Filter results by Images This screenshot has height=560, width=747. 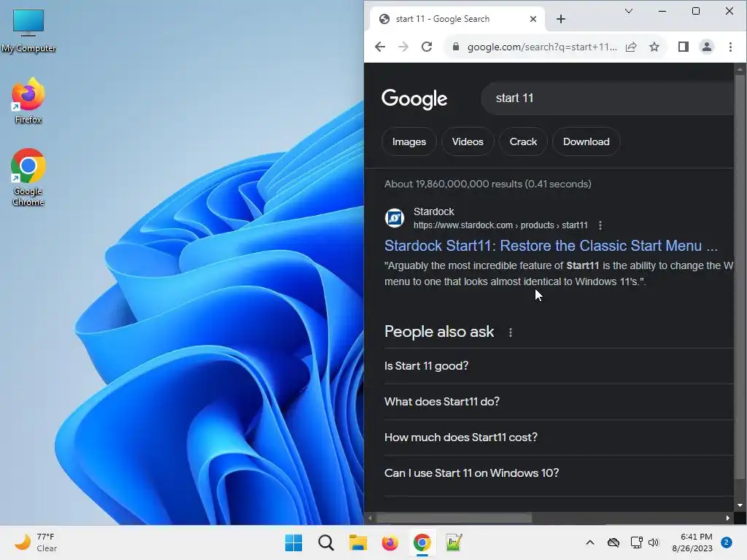[x=409, y=141]
